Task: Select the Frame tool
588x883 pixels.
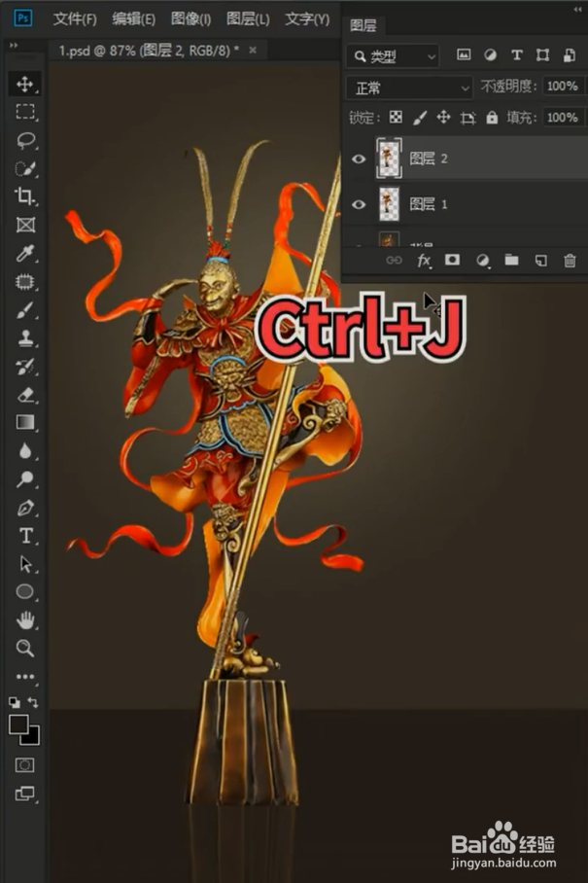Action: (24, 226)
